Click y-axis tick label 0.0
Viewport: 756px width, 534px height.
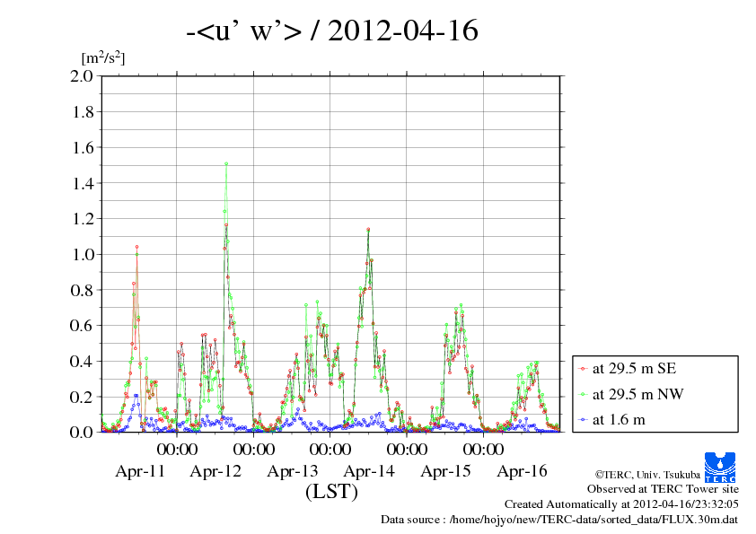coord(82,432)
